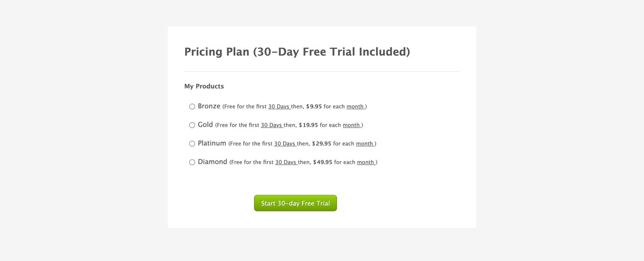The width and height of the screenshot is (644, 261).
Task: Click the $49.95 Diamond price text
Action: (322, 163)
